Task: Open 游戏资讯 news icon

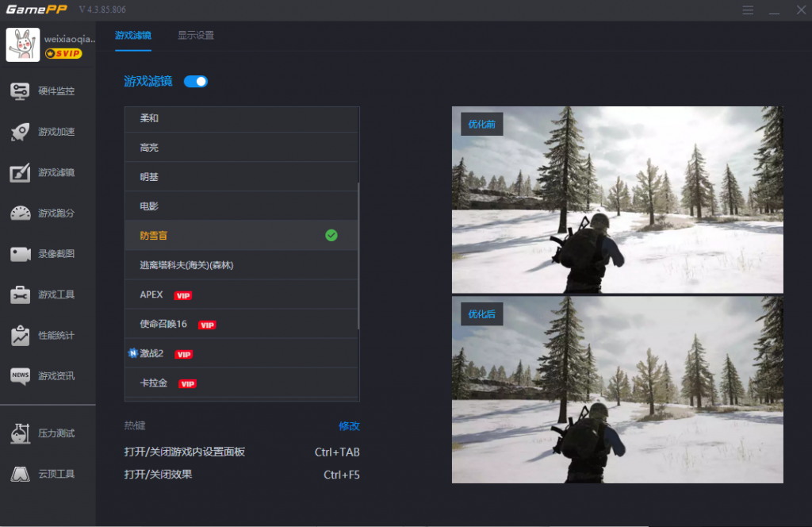Action: click(20, 375)
